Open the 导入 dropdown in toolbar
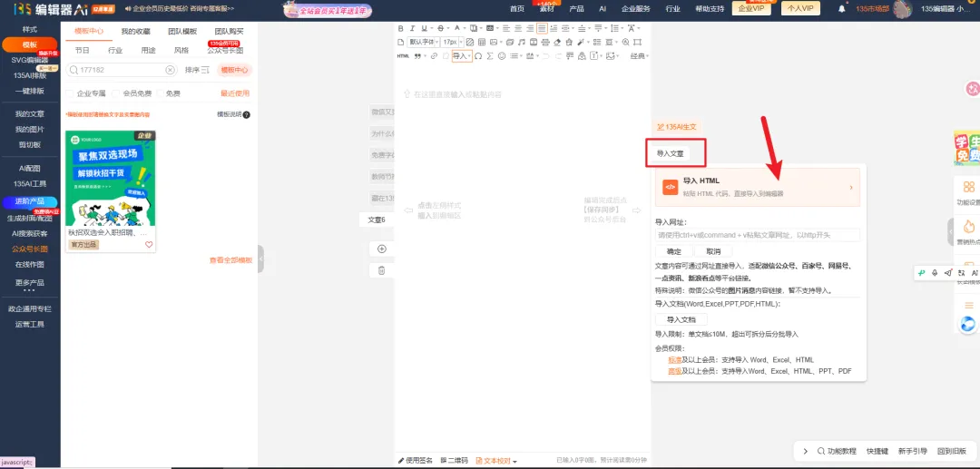Viewport: 980px width, 469px height. click(x=461, y=56)
